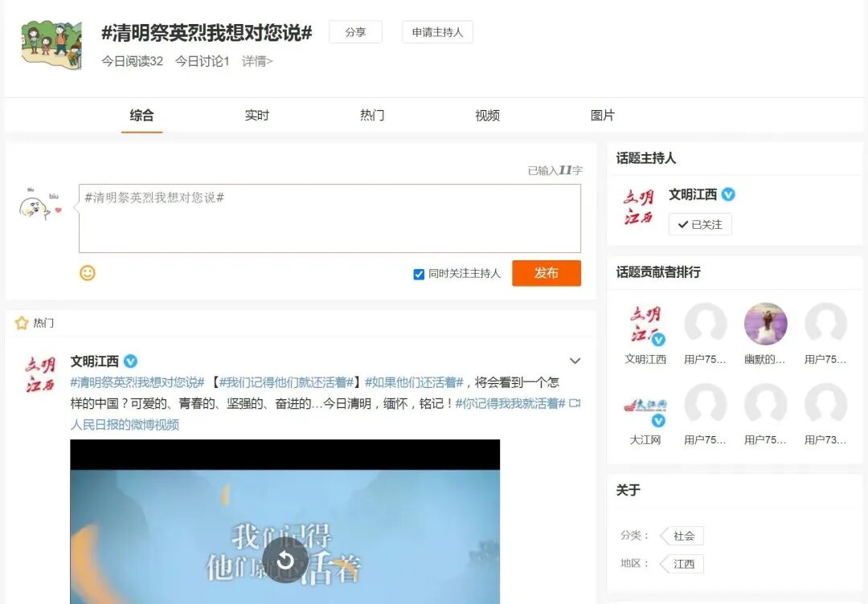The height and width of the screenshot is (604, 868).
Task: Click contributor 幽默的 avatar in ranking
Action: coord(765,325)
